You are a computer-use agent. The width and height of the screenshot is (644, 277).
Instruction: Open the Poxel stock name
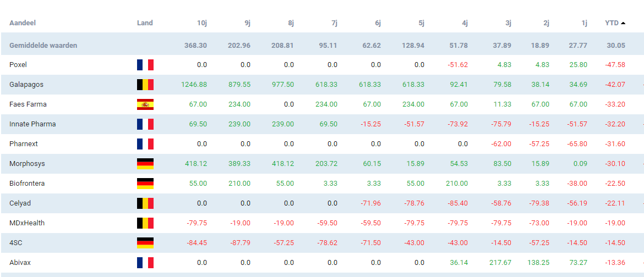(x=18, y=65)
